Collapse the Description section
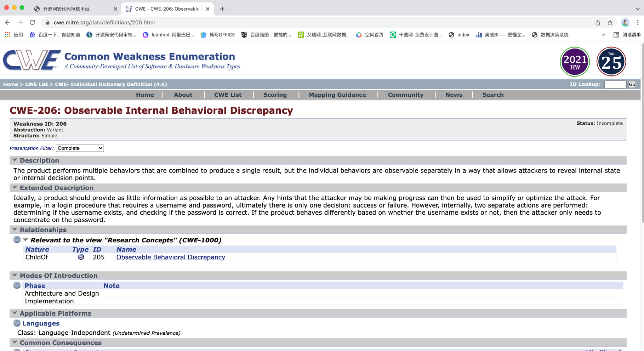644x351 pixels. coord(15,160)
